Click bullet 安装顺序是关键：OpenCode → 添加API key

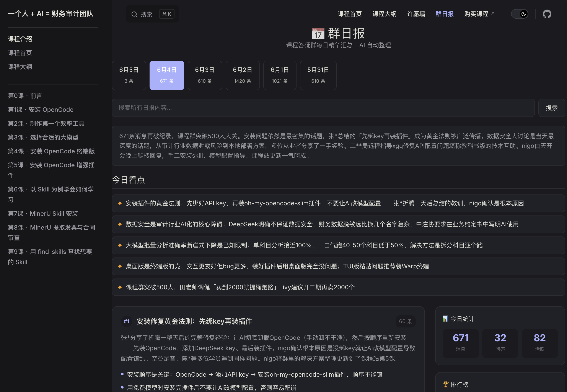click(x=255, y=374)
